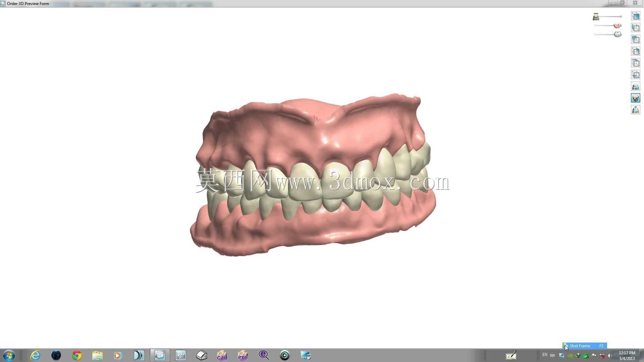Adjust the gingiva transparency slider
This screenshot has width=644, height=362.
click(607, 25)
